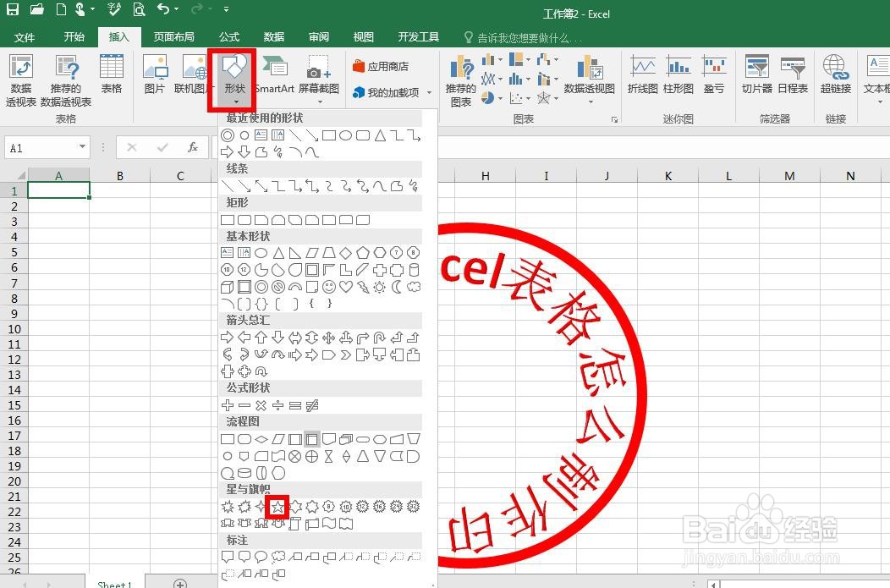Insert Win/Loss sparkline (盈亏)
Image resolution: width=890 pixels, height=588 pixels.
point(713,74)
